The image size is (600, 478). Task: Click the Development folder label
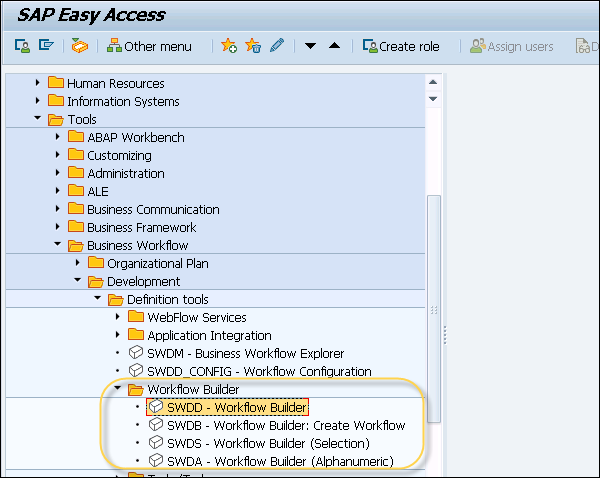coord(143,281)
